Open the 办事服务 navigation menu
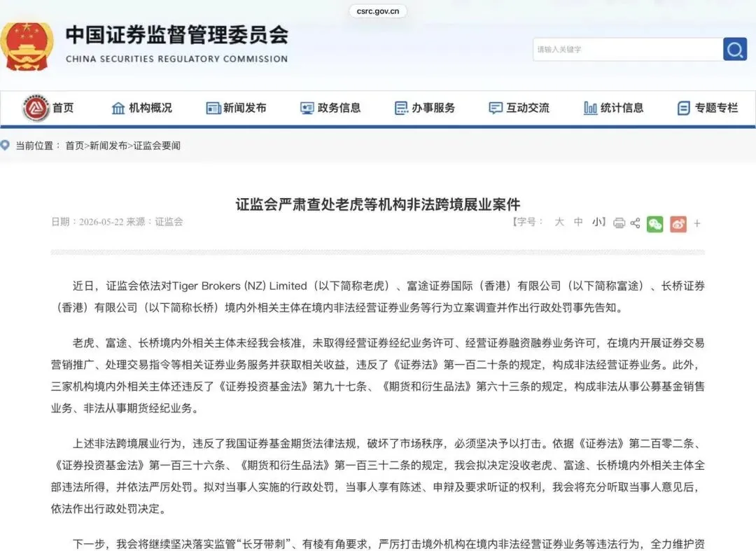Viewport: 756px width, 551px height. [x=425, y=108]
